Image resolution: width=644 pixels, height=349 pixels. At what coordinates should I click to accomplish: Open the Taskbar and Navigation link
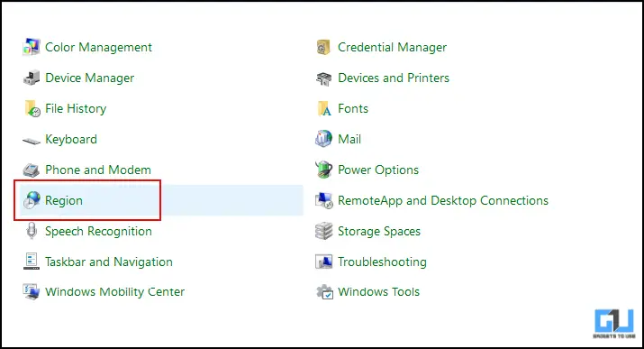click(x=109, y=262)
